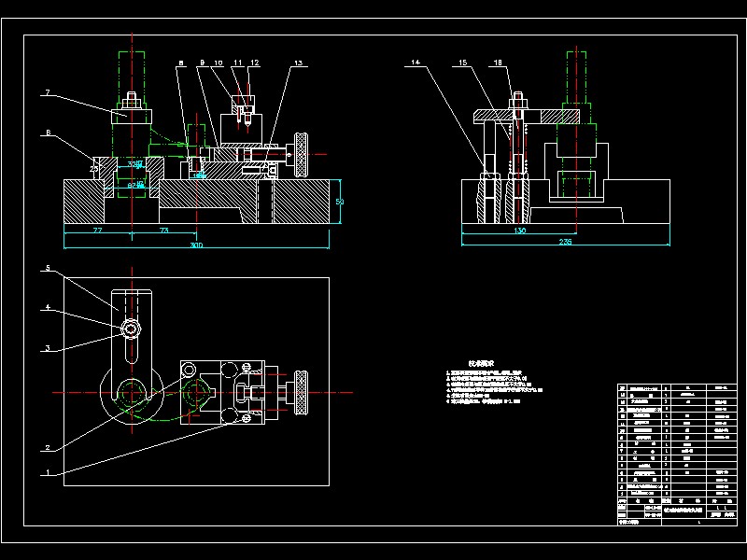Click the knurled knob in front view

click(301, 155)
